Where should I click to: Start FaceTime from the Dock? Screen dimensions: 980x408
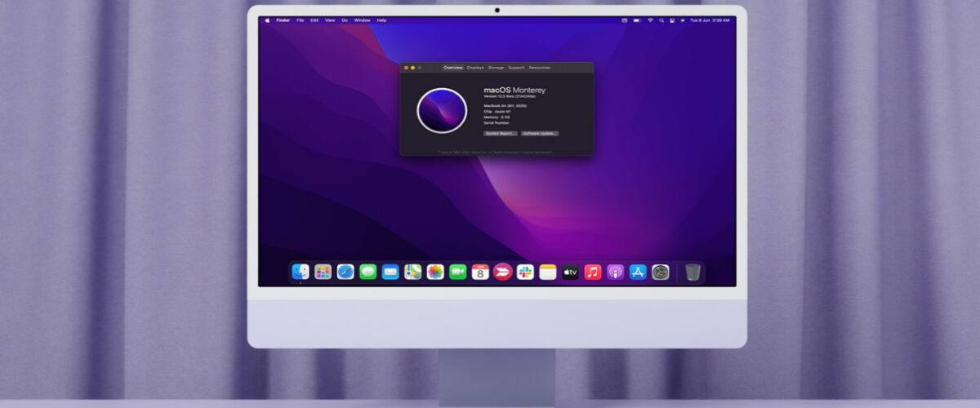(x=457, y=272)
